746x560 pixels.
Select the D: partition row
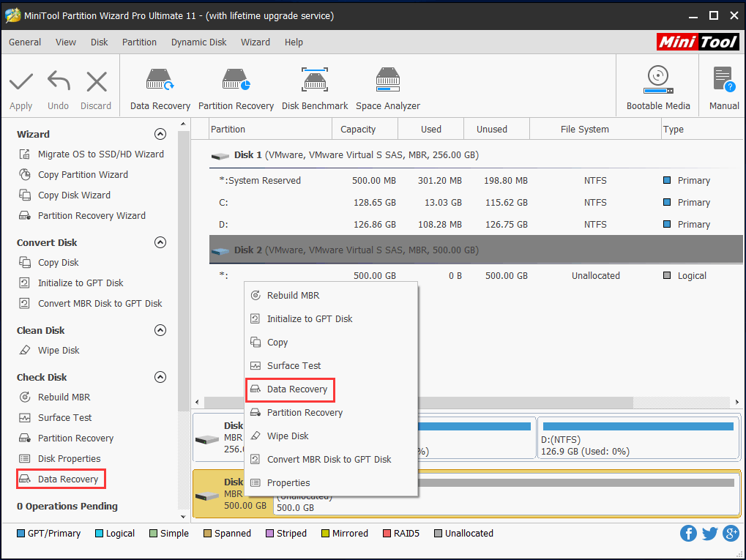tap(476, 224)
